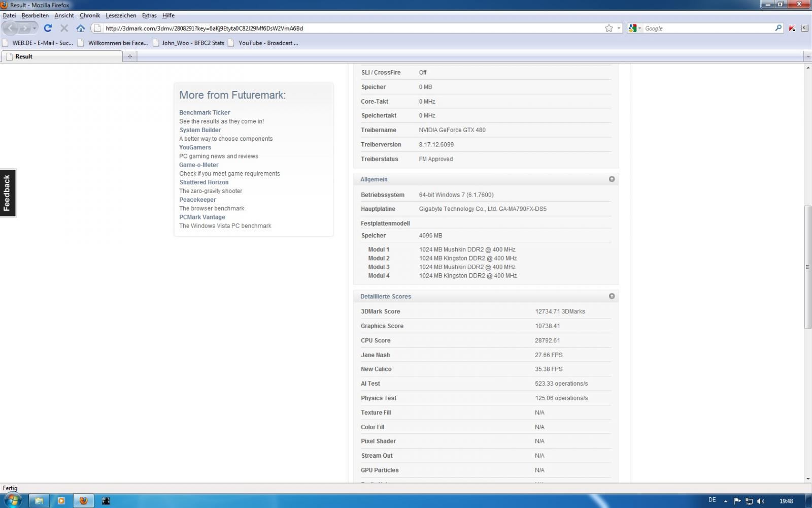Open the Windows Start menu
The width and height of the screenshot is (812, 508).
[12, 501]
